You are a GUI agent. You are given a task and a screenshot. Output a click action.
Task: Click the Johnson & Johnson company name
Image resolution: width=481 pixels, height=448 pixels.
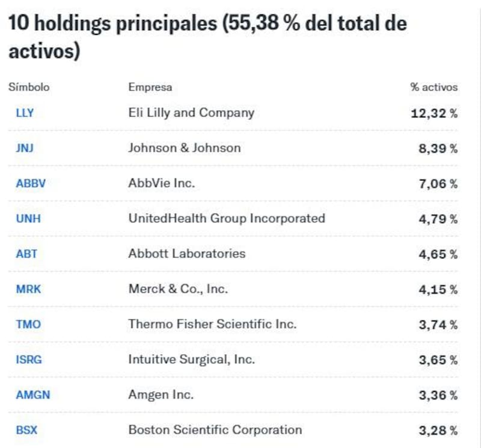tap(184, 148)
